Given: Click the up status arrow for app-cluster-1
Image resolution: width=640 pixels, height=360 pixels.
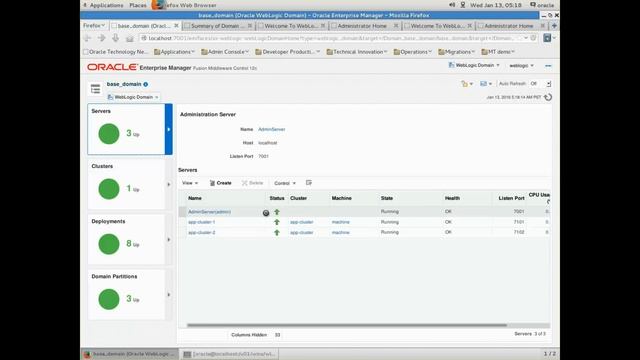Looking at the screenshot, I should [277, 222].
